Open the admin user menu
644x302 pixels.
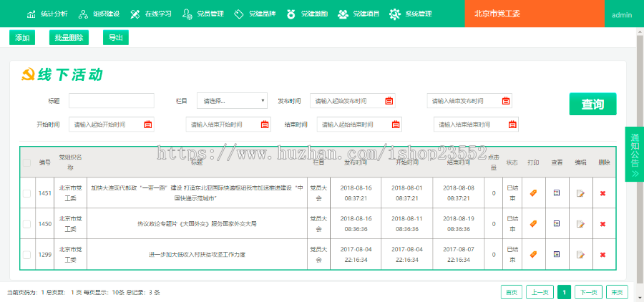621,14
